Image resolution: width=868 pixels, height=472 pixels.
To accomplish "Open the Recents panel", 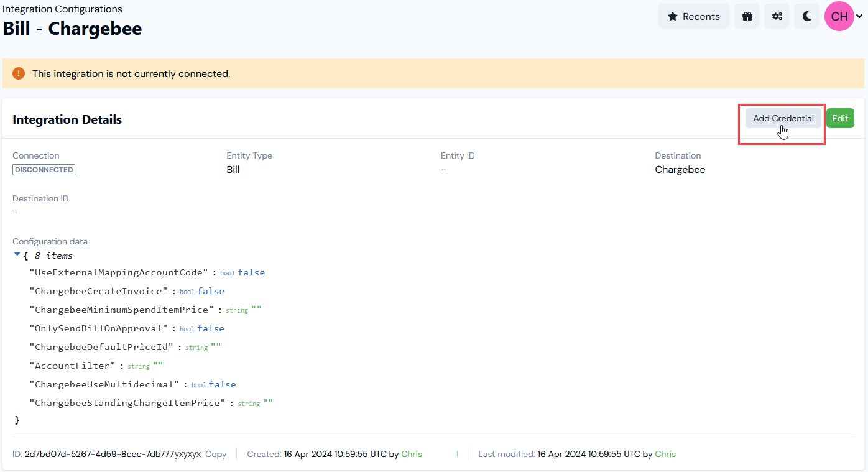I will 693,16.
